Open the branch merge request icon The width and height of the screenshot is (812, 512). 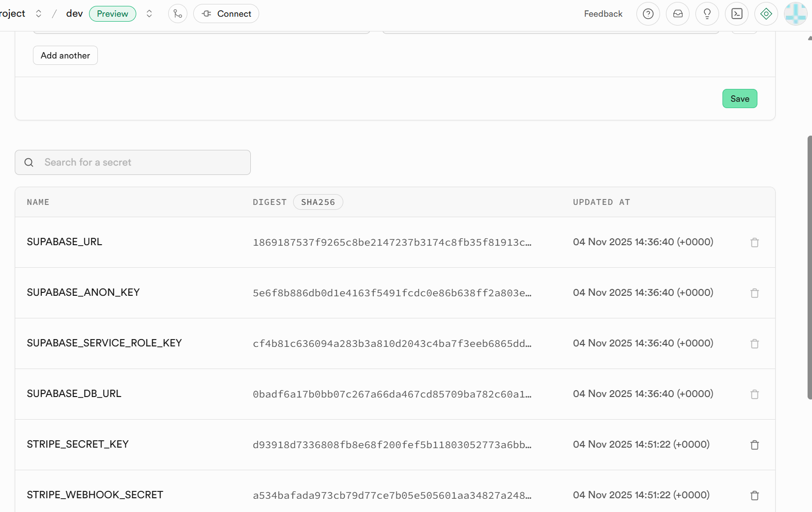point(178,14)
